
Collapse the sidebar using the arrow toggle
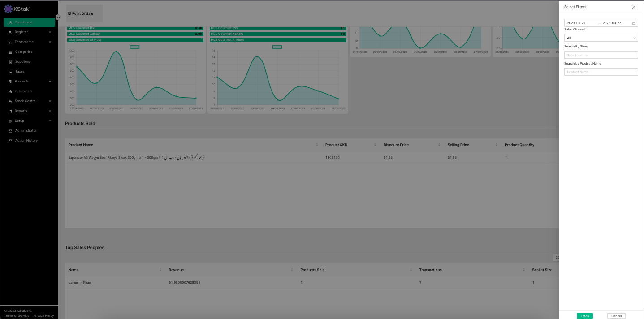click(x=58, y=17)
